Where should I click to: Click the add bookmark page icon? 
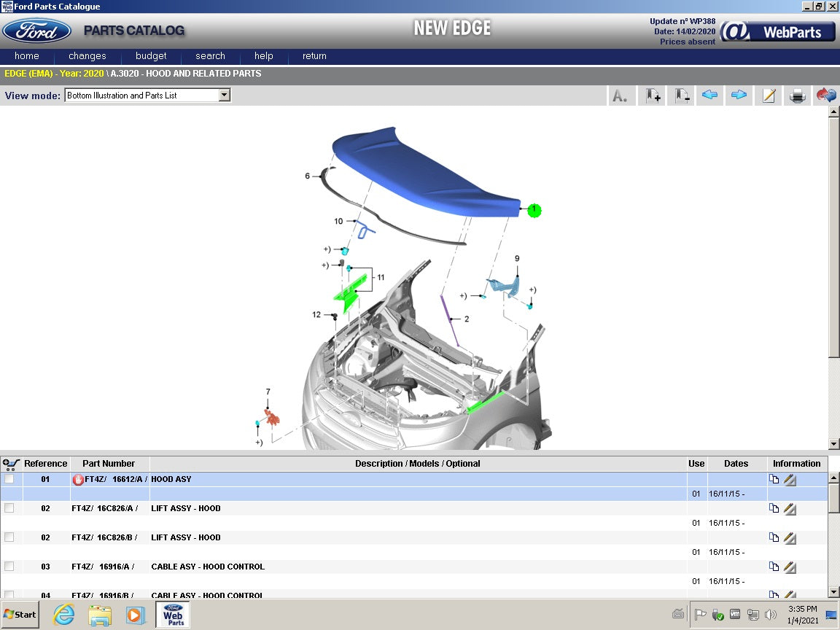(653, 96)
